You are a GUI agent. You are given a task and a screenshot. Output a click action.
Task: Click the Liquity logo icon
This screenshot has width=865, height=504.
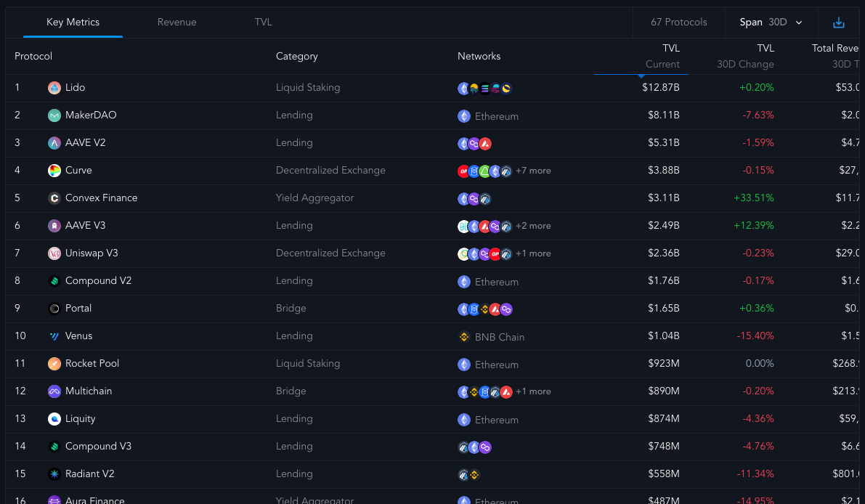(54, 418)
